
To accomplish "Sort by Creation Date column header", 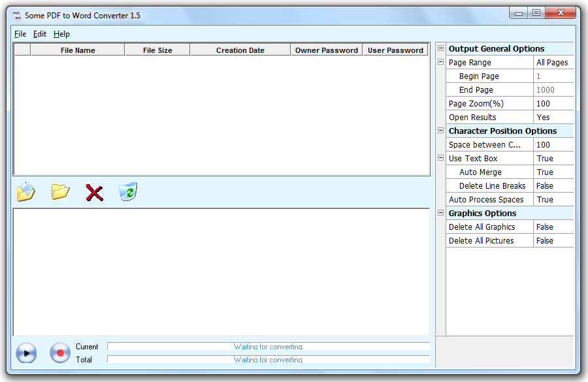I will coord(240,50).
